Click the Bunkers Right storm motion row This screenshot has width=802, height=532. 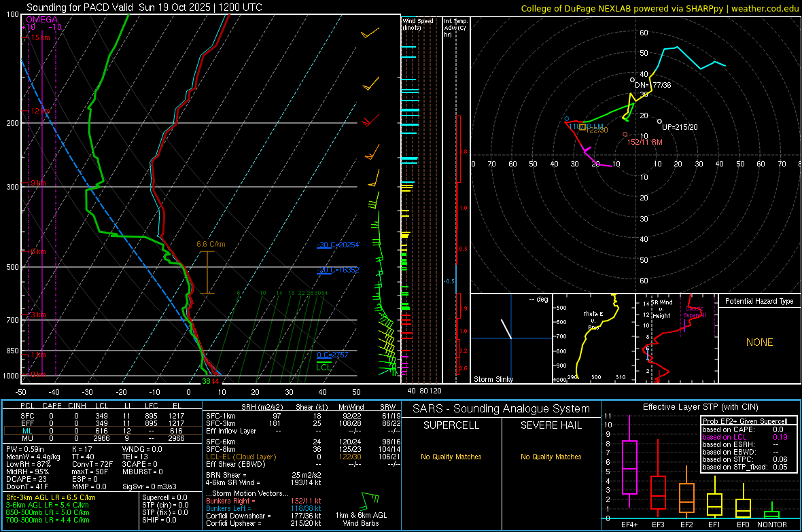(264, 501)
